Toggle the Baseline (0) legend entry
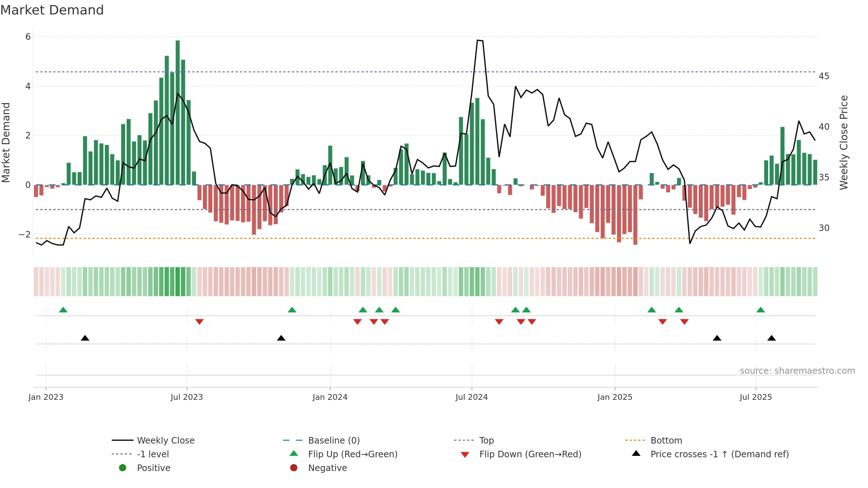The image size is (868, 488). point(321,440)
